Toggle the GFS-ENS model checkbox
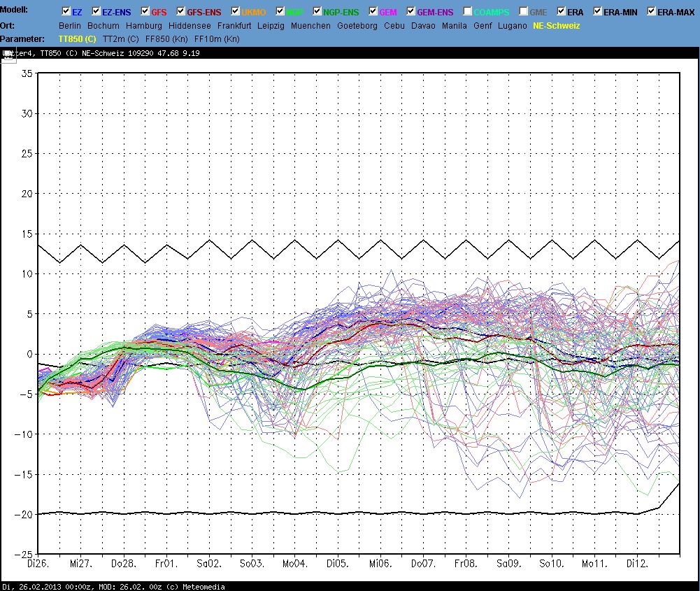 tap(181, 12)
